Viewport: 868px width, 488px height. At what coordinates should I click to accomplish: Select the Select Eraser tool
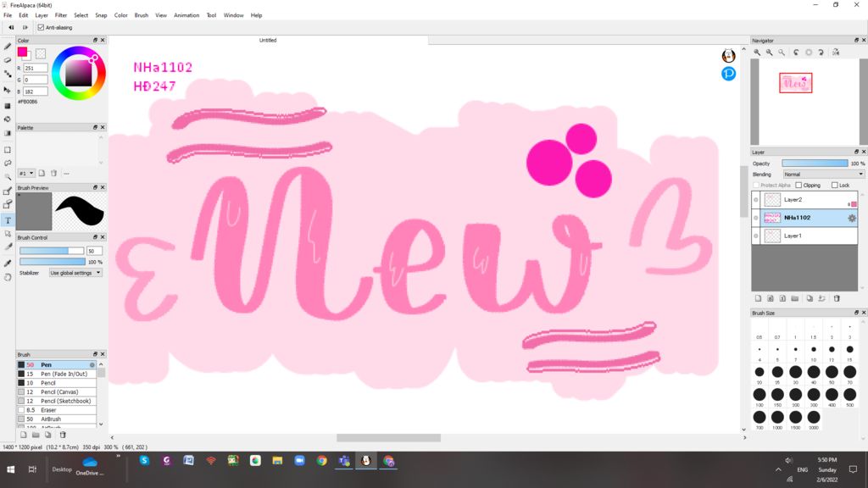pyautogui.click(x=8, y=205)
